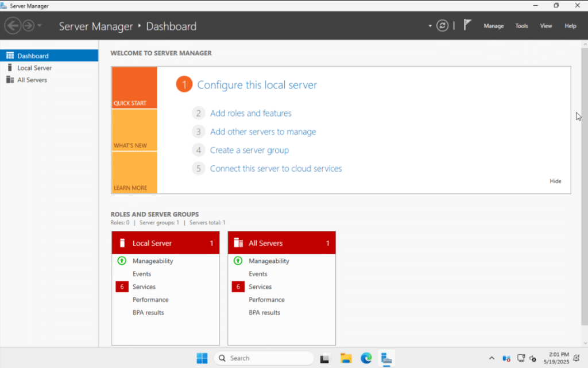588x368 pixels.
Task: Click the step 2 number circle
Action: tap(198, 113)
